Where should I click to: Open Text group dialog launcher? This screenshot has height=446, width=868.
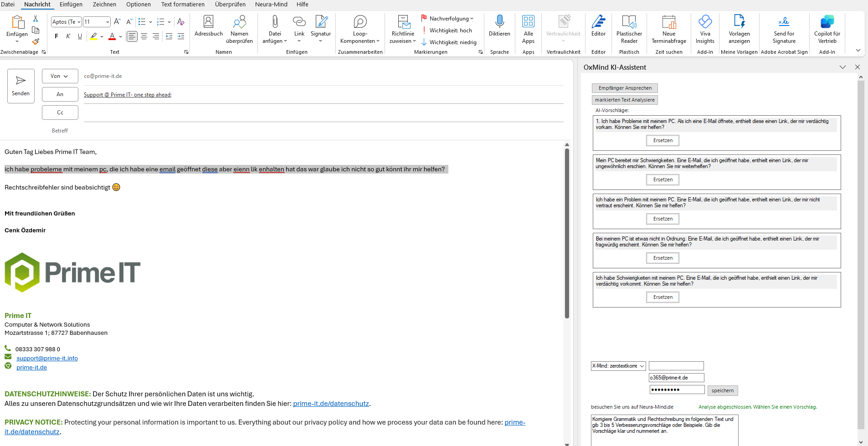[x=186, y=52]
